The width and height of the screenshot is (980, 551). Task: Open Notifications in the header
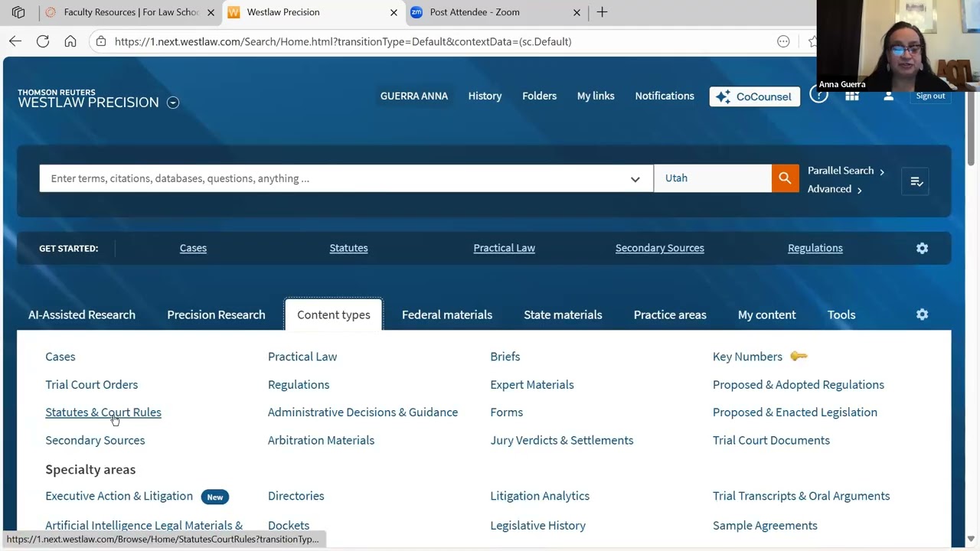pos(665,96)
